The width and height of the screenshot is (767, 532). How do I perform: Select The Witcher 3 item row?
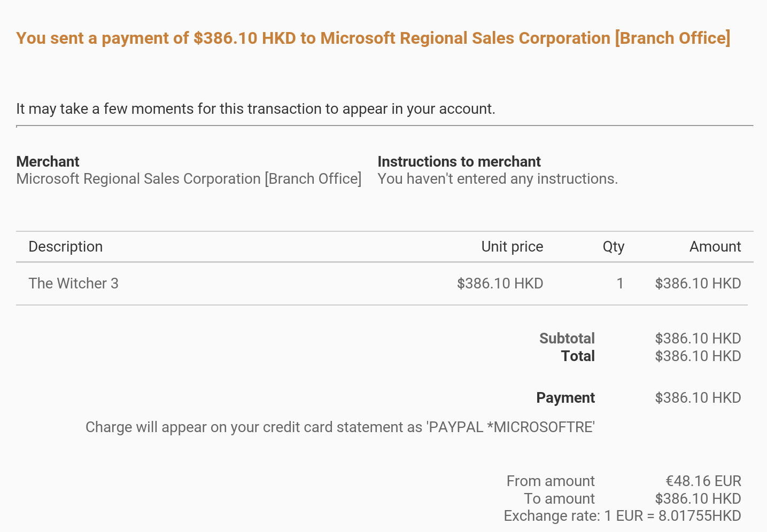point(382,284)
